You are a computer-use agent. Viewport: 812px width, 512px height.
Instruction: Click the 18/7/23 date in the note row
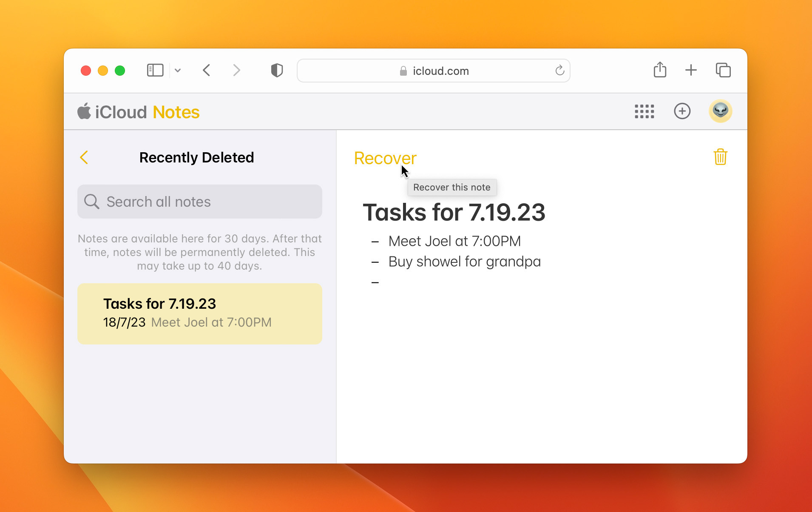[x=125, y=322]
